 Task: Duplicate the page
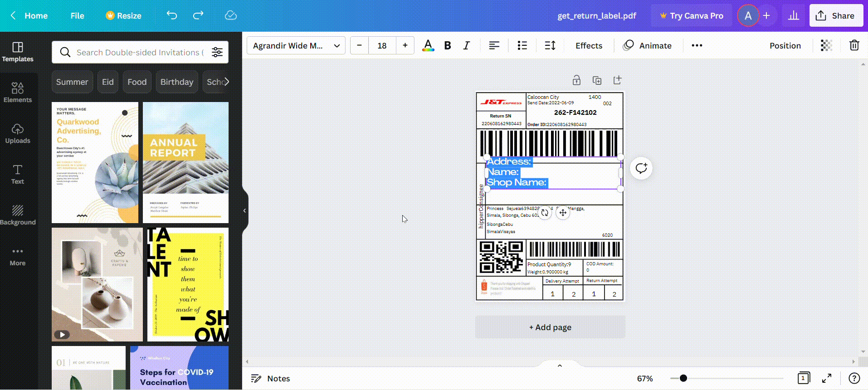pyautogui.click(x=597, y=80)
